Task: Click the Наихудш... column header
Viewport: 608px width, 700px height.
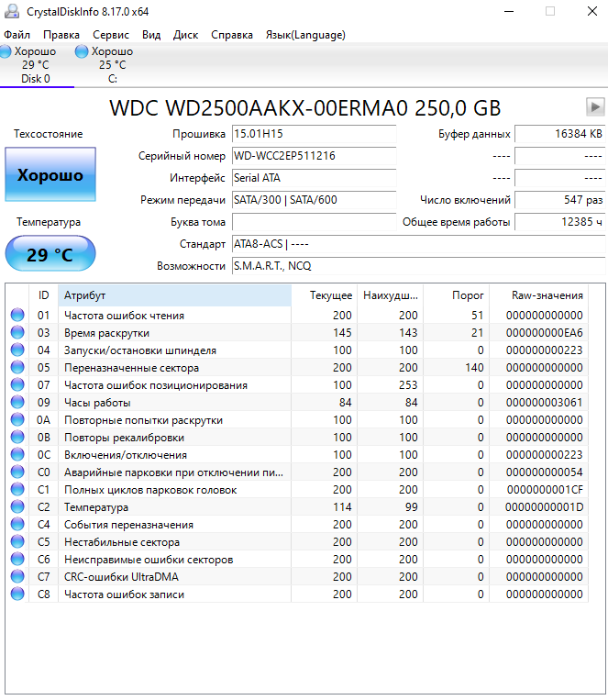Action: click(x=390, y=295)
